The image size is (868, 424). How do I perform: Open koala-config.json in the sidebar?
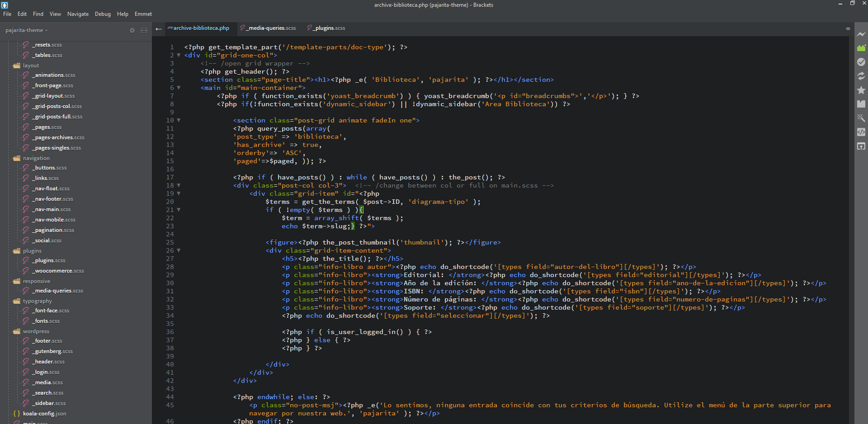point(44,414)
